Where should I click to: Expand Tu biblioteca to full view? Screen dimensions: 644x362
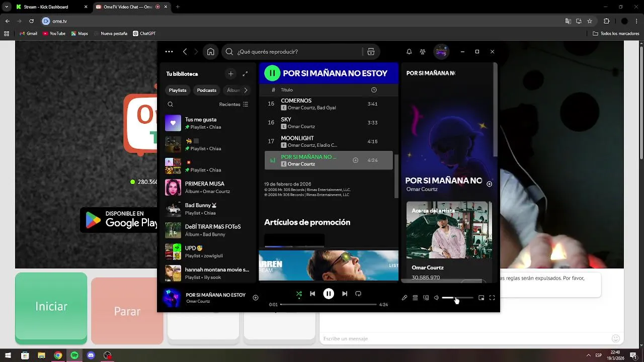point(245,74)
